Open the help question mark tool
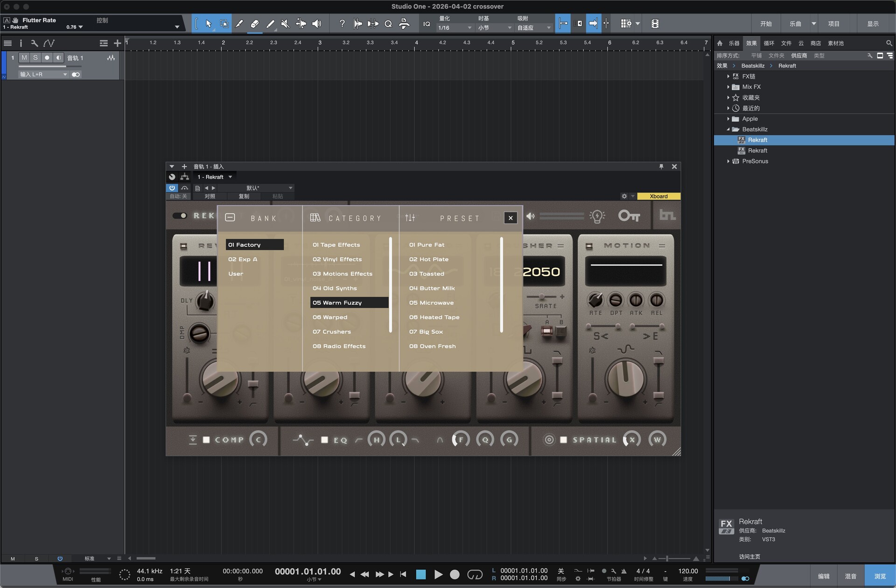 click(342, 24)
